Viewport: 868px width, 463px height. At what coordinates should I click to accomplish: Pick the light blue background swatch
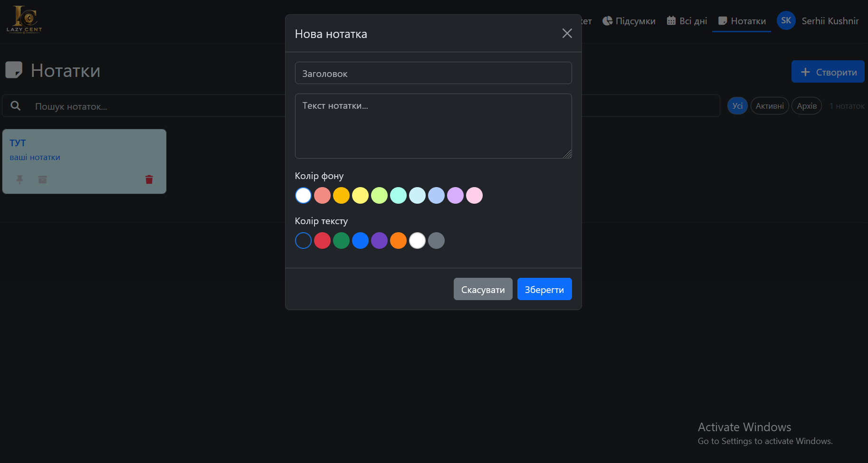click(436, 195)
